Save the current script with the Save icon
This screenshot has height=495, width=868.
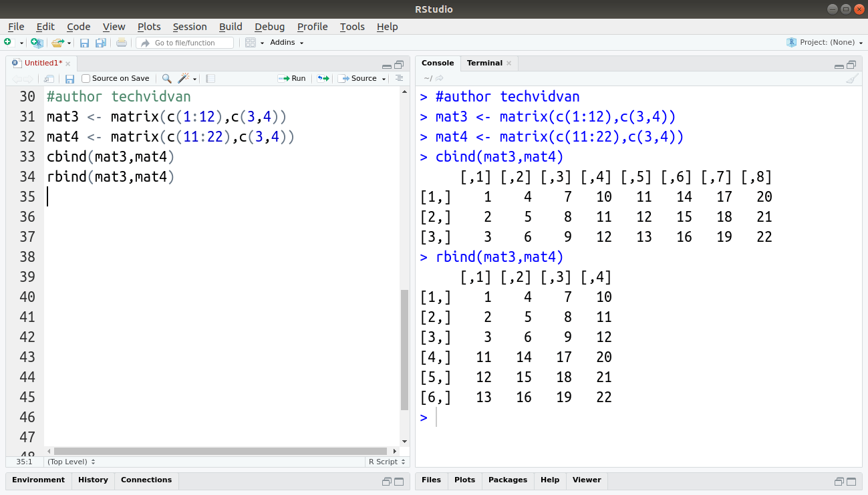(x=85, y=42)
